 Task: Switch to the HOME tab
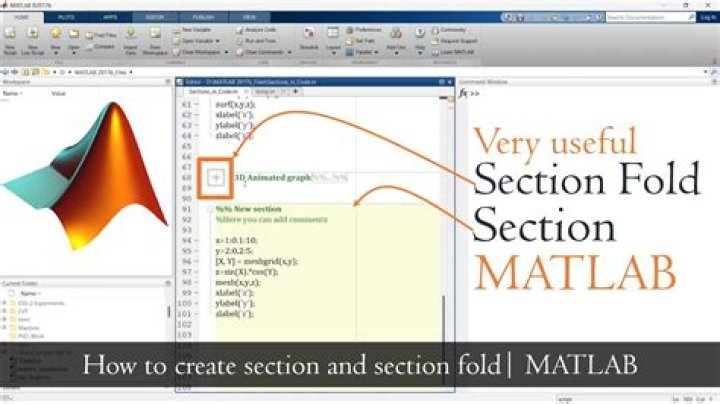(22, 17)
